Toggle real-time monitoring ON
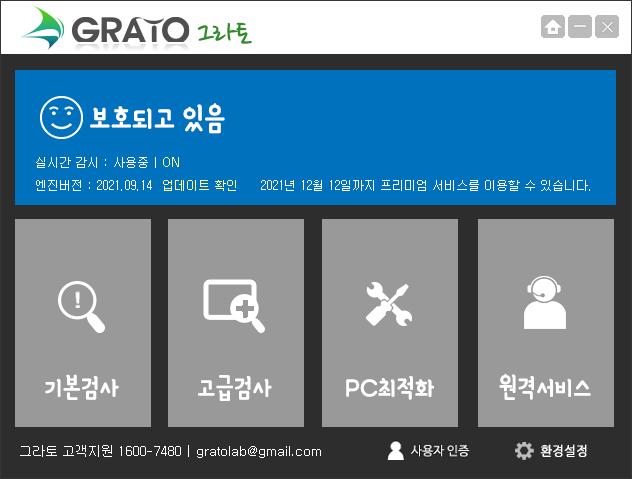 [171, 162]
